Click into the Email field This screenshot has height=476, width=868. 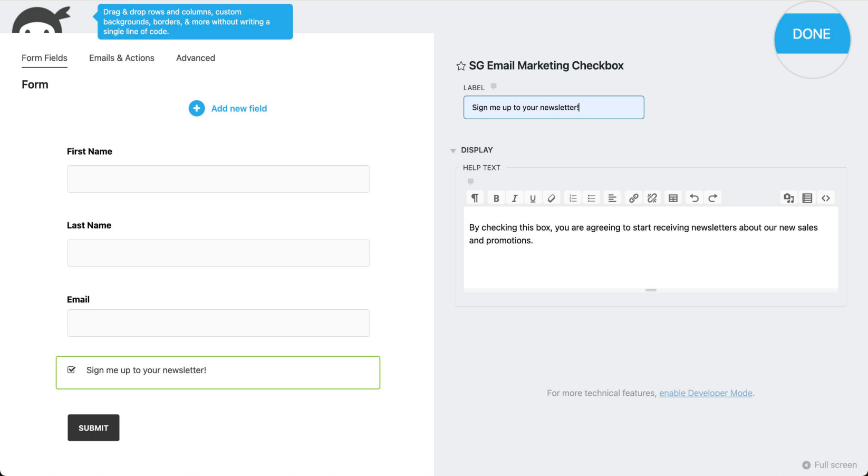pyautogui.click(x=218, y=323)
